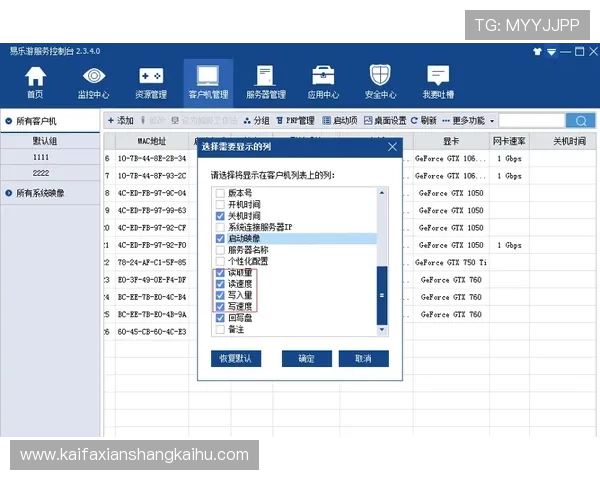Click the list scrollbar up arrow
The image size is (600, 480).
[382, 193]
